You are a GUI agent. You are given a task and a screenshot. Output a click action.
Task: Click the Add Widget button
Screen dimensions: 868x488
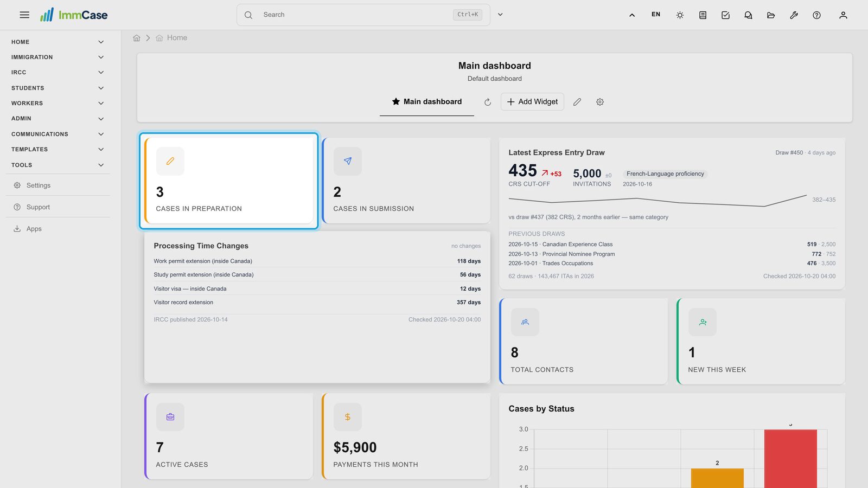coord(532,102)
